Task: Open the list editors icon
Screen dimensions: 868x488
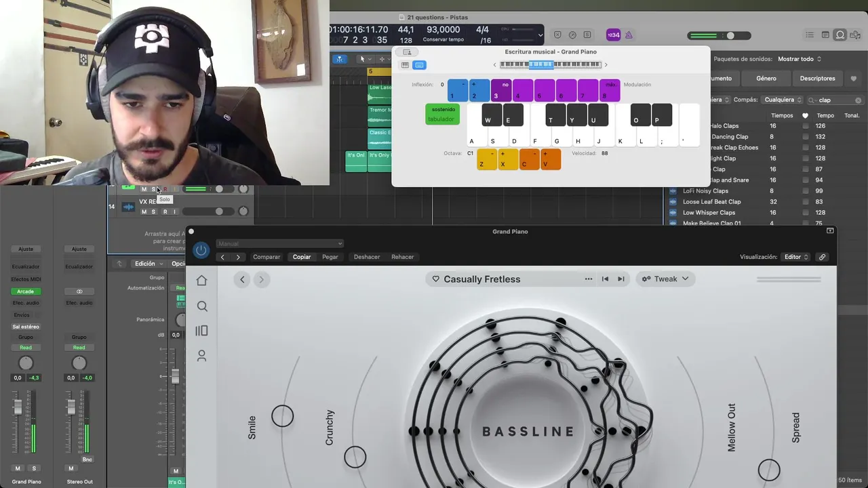Action: 810,35
